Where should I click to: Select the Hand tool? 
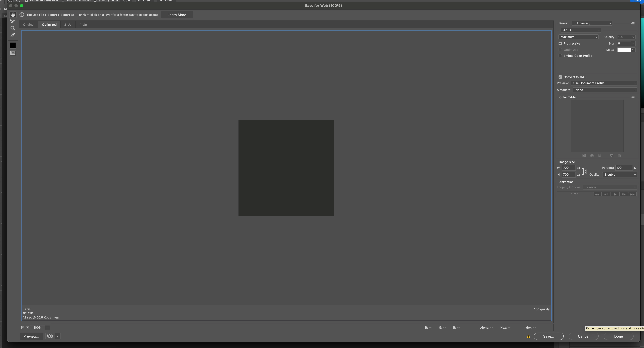(x=13, y=14)
